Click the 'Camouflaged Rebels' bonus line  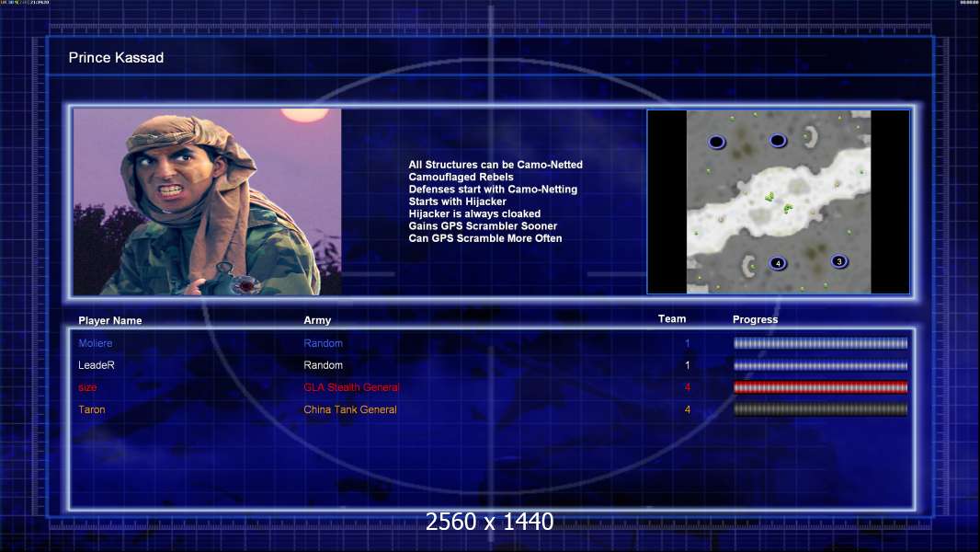[461, 177]
